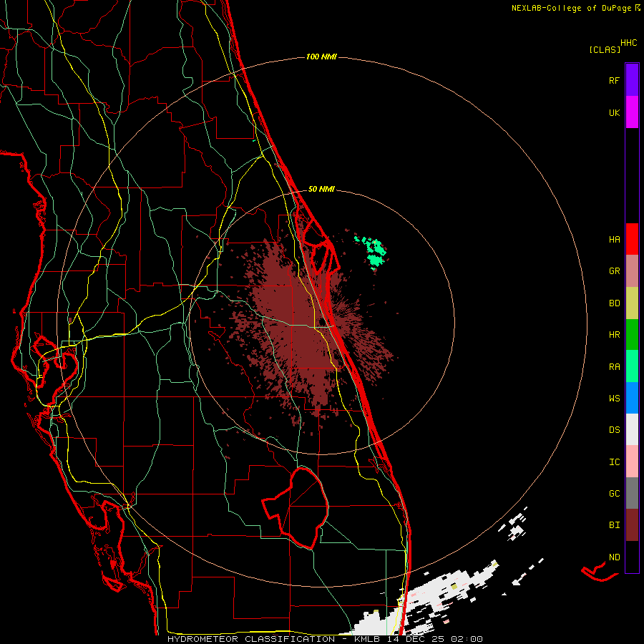Click the 02:00 time stamp
Image resolution: width=644 pixels, height=644 pixels.
point(467,639)
